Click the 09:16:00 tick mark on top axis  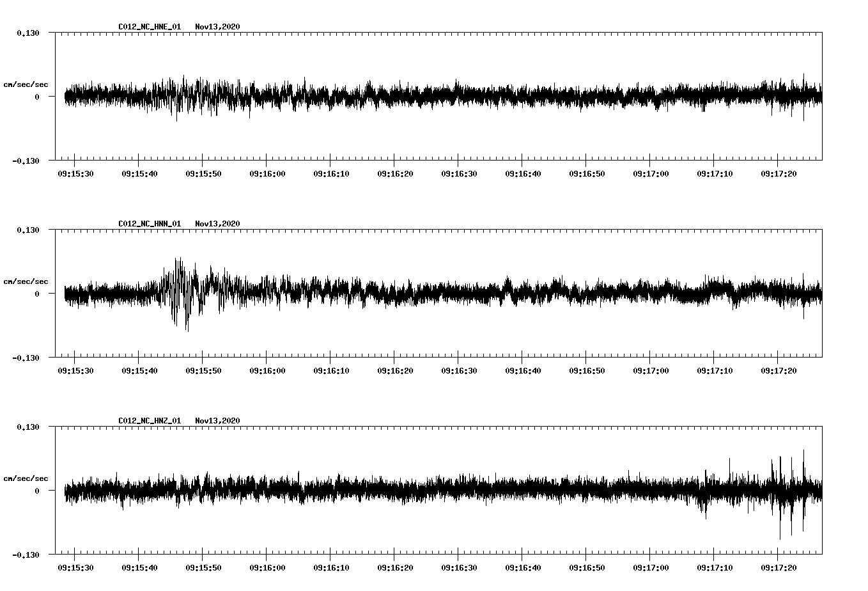coord(266,162)
